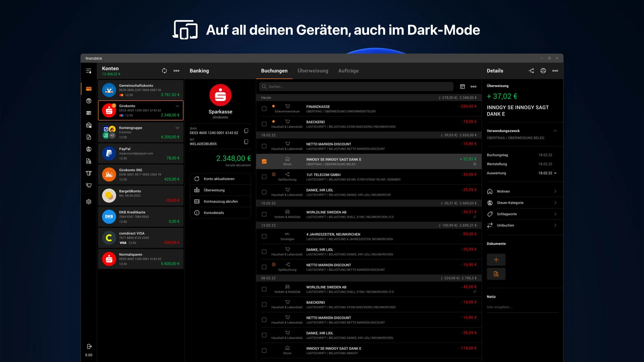Open more options in Konten header

click(x=176, y=71)
